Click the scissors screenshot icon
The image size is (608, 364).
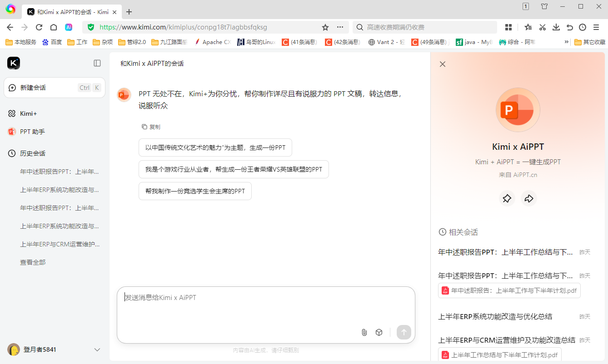[x=542, y=27]
